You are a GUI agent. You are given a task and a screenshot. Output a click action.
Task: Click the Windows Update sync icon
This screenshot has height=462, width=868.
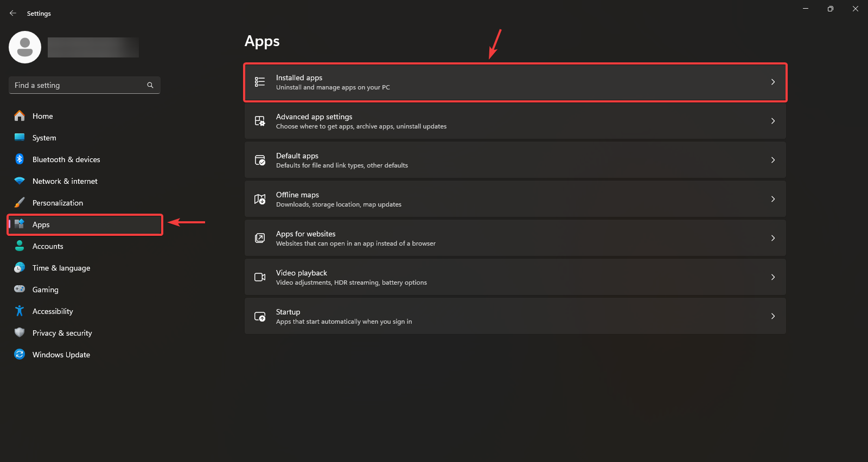pyautogui.click(x=20, y=355)
